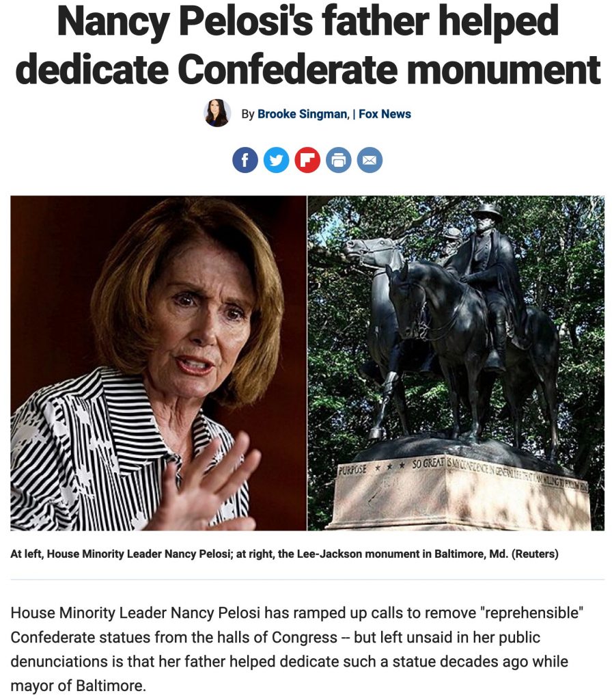Tweet this article via Twitter icon
Screen dimensions: 612x700
pos(276,160)
